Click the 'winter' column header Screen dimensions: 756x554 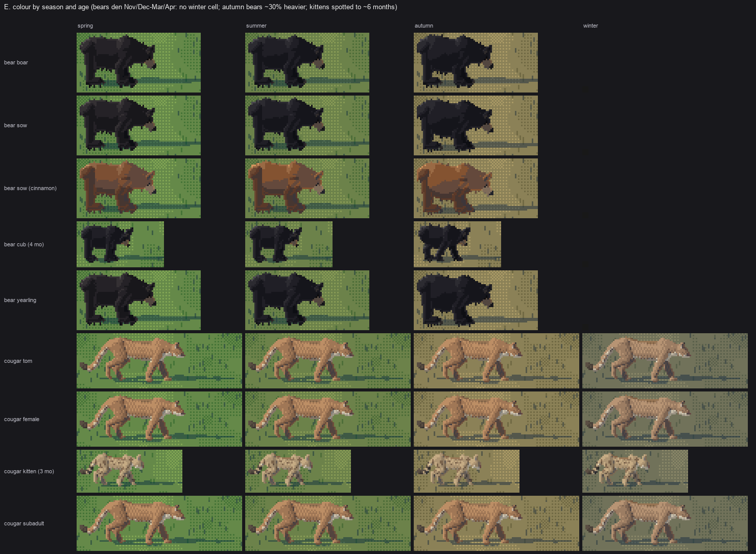click(x=590, y=26)
